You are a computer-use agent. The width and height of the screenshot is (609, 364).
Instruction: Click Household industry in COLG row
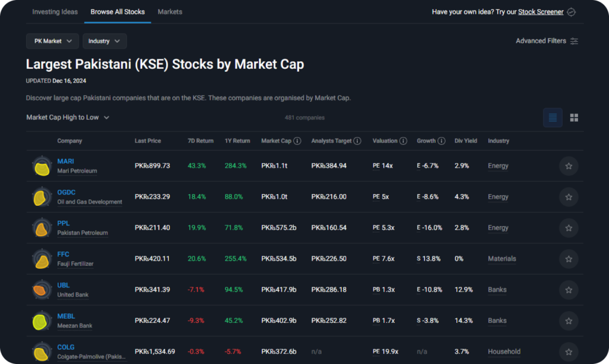[x=504, y=352]
